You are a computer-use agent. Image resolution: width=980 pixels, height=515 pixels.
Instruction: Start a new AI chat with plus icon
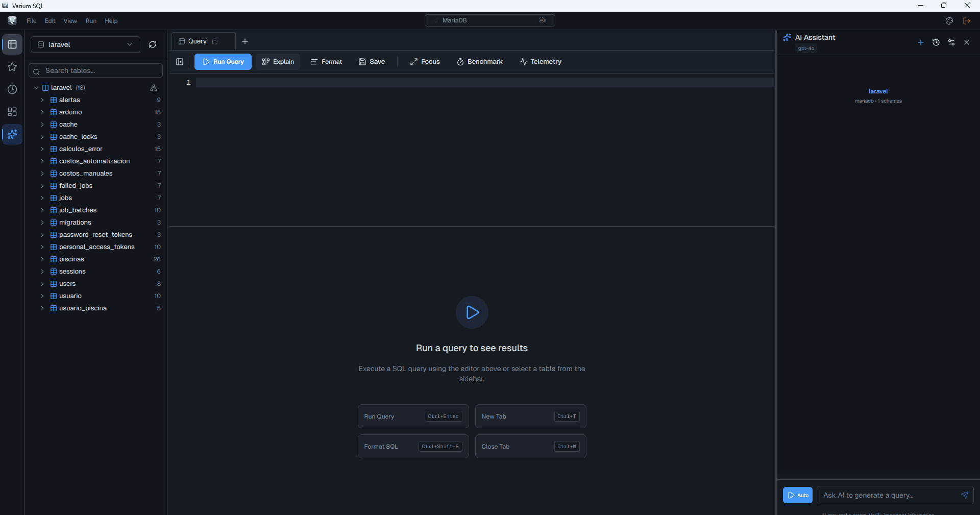click(x=921, y=42)
